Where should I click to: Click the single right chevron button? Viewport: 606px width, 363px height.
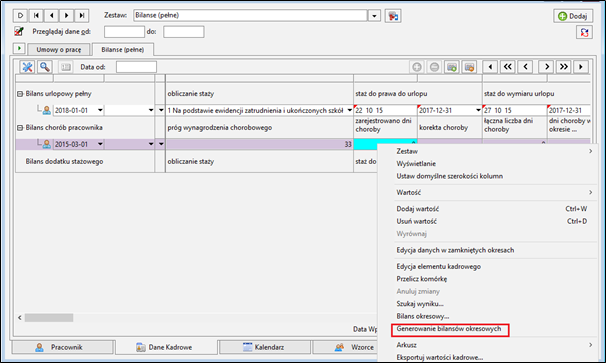(546, 67)
